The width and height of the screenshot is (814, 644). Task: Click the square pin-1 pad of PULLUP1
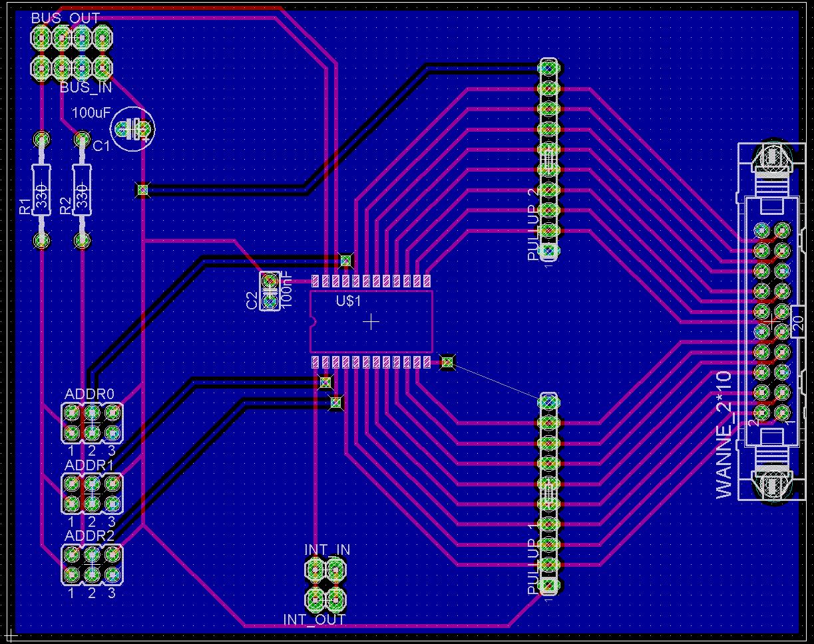548,586
